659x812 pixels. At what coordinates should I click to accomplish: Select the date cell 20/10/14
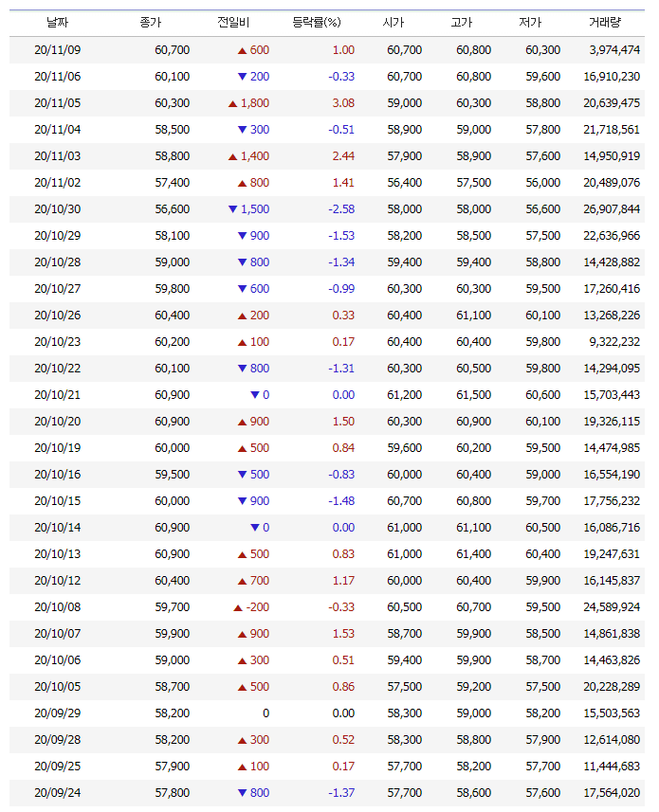58,528
